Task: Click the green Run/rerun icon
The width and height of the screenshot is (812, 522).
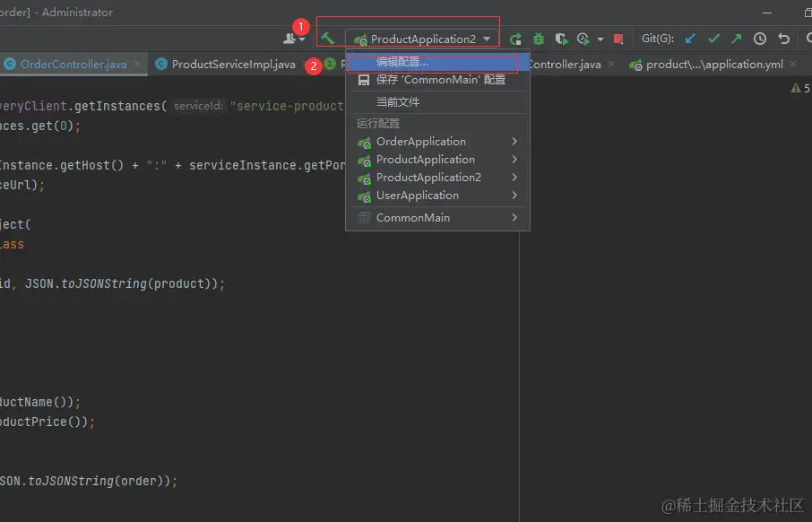Action: tap(515, 39)
